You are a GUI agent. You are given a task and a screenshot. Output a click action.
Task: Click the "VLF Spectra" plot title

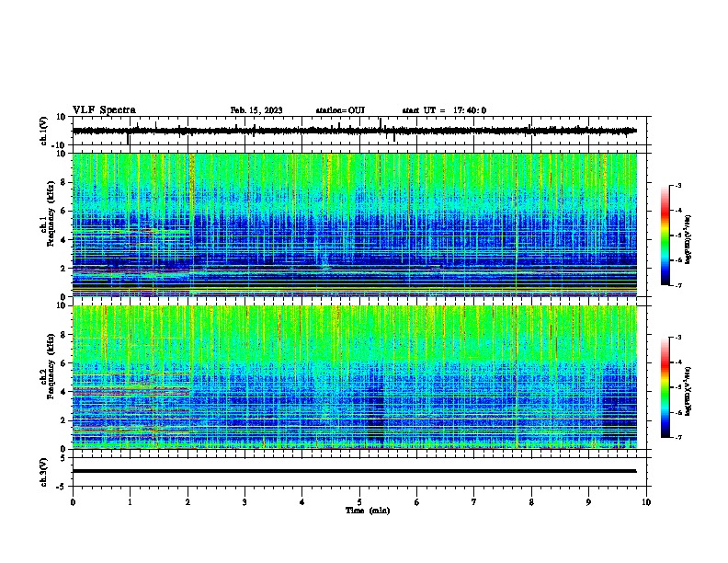coord(105,110)
